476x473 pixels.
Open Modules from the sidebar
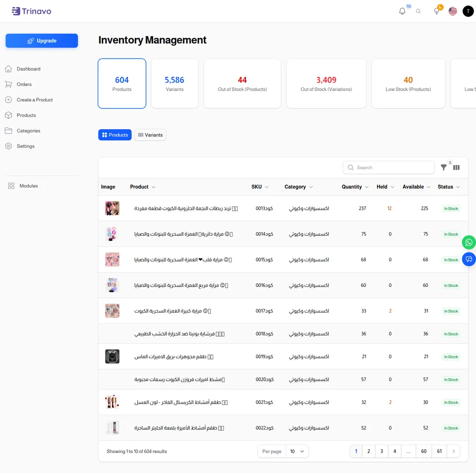point(29,186)
